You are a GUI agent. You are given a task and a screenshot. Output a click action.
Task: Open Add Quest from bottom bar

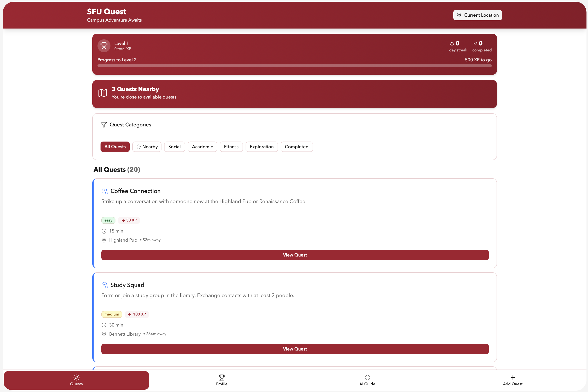pyautogui.click(x=513, y=380)
